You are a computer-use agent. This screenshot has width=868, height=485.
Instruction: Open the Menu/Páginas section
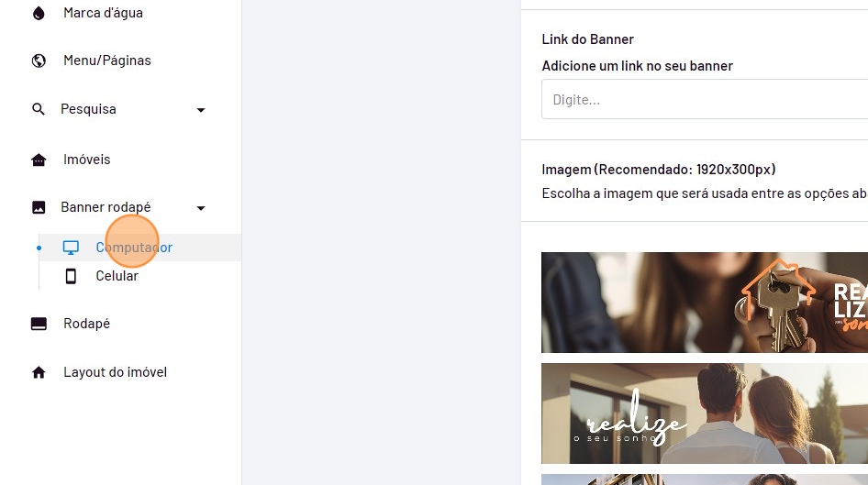coord(106,61)
